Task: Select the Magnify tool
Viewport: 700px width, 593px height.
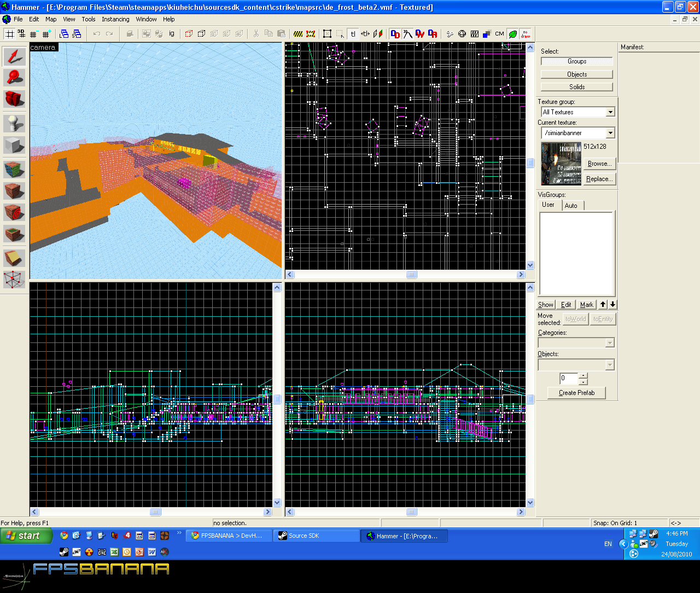Action: click(14, 78)
